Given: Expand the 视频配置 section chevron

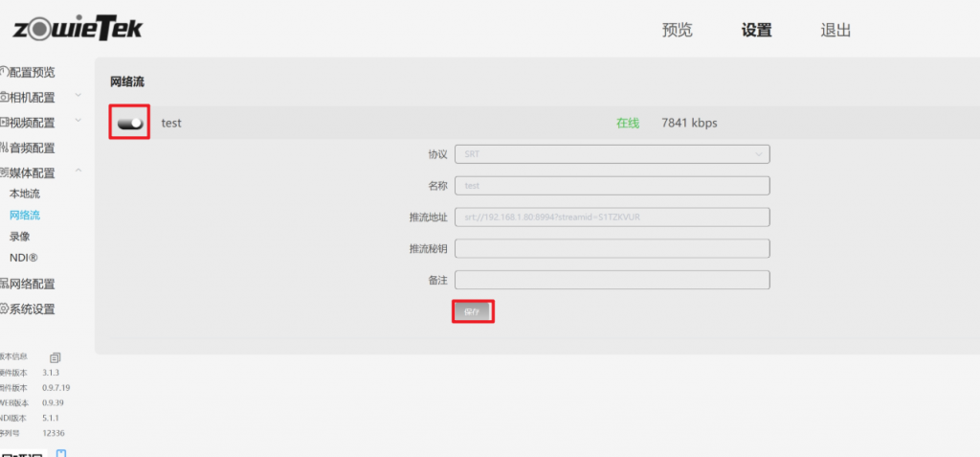Looking at the screenshot, I should pyautogui.click(x=78, y=121).
